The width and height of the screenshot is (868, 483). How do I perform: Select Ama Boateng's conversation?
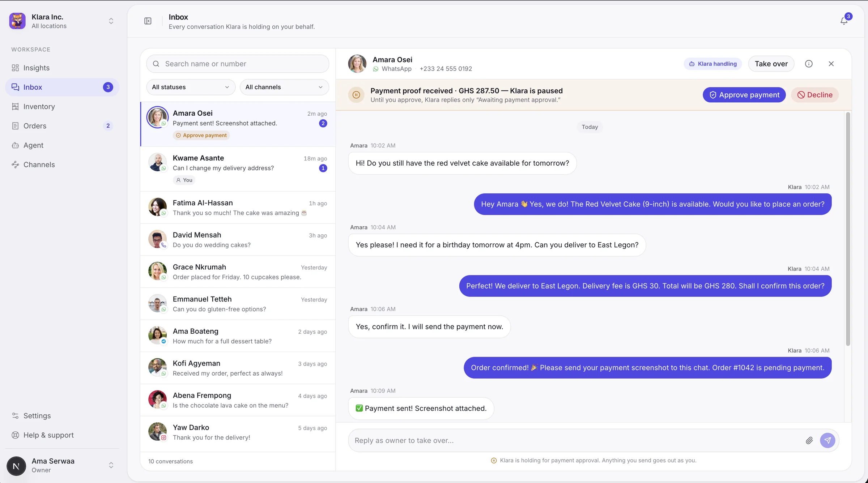pyautogui.click(x=238, y=336)
